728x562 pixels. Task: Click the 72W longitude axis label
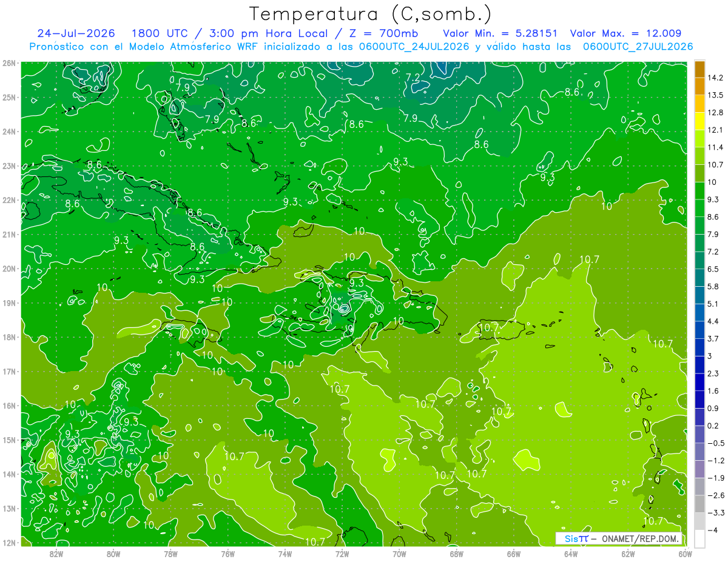[x=342, y=554]
